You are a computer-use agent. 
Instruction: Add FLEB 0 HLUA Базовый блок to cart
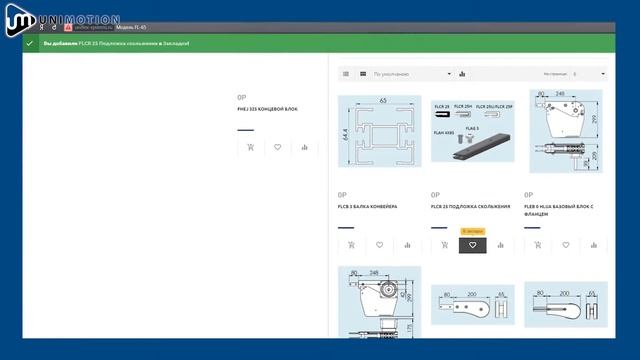coord(538,245)
